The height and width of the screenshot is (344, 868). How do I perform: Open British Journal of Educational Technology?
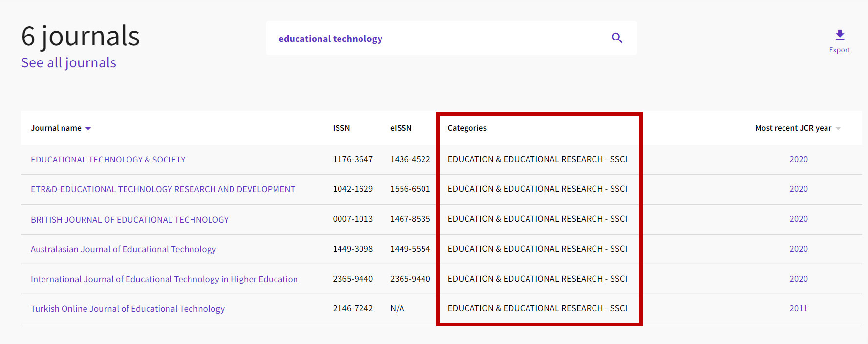pyautogui.click(x=129, y=220)
